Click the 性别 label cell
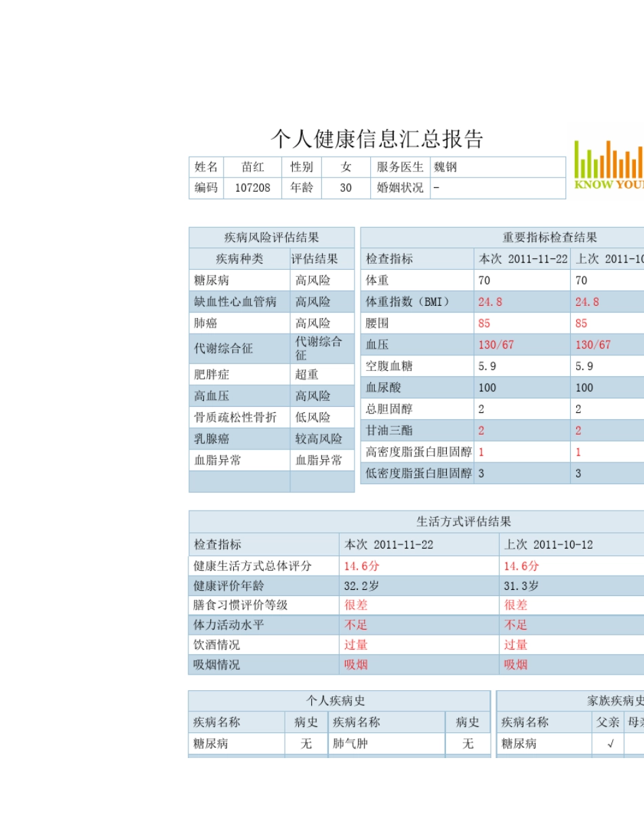The image size is (644, 834). click(302, 167)
